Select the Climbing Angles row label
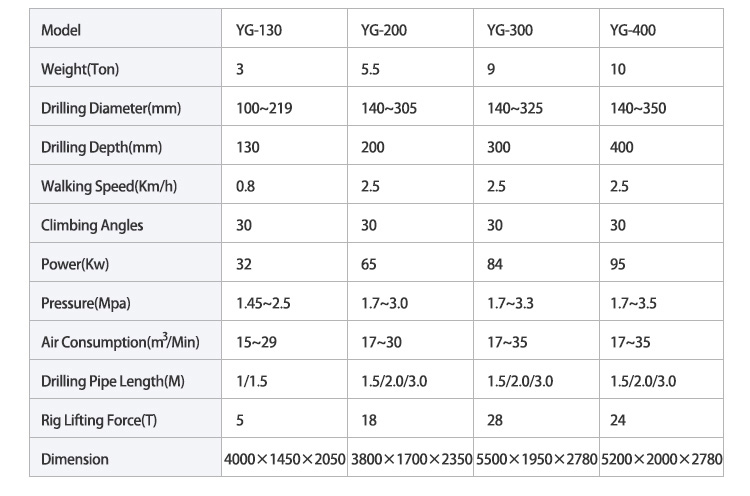 tap(92, 225)
